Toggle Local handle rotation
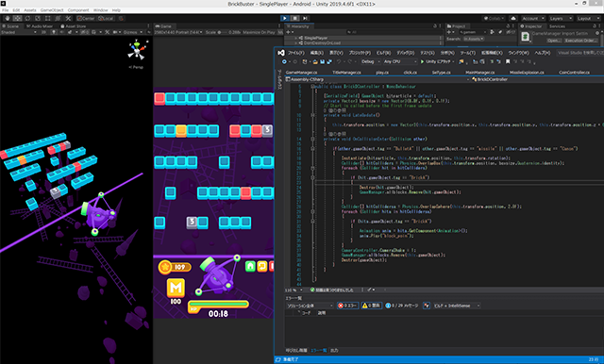The height and width of the screenshot is (364, 604). point(106,18)
